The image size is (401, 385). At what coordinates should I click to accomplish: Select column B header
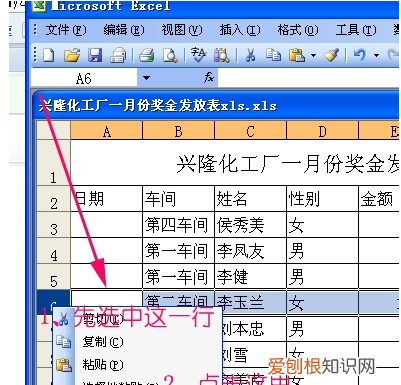coord(179,130)
